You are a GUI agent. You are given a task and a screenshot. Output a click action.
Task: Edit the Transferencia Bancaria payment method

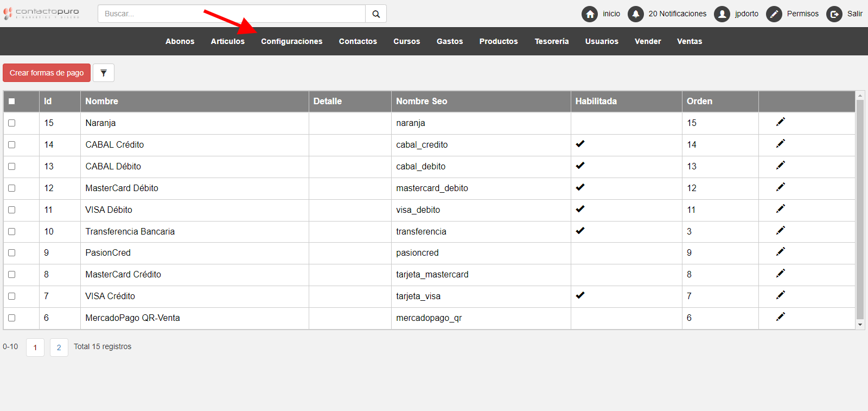click(x=781, y=231)
